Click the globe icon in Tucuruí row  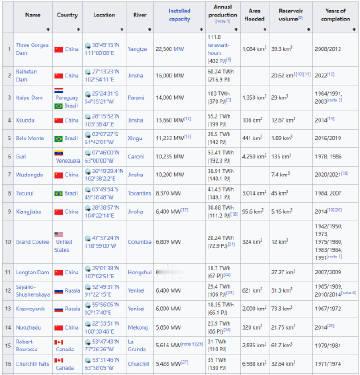pyautogui.click(x=88, y=190)
